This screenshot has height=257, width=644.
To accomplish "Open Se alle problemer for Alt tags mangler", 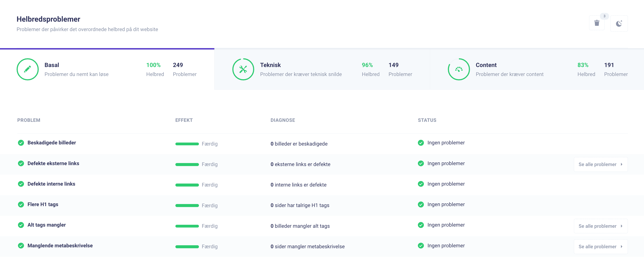I will tap(600, 226).
